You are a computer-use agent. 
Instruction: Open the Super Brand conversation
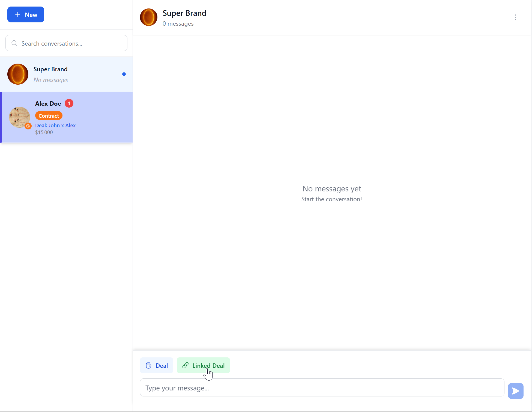coord(67,74)
